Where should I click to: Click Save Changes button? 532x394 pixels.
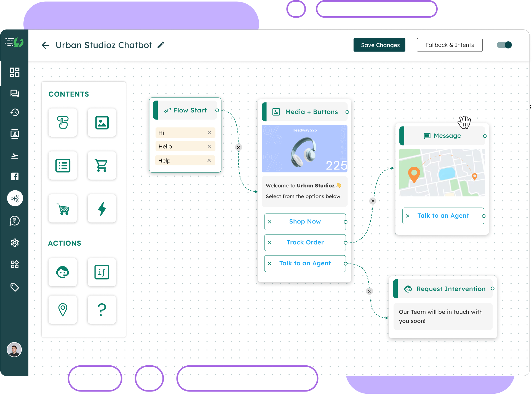click(380, 45)
